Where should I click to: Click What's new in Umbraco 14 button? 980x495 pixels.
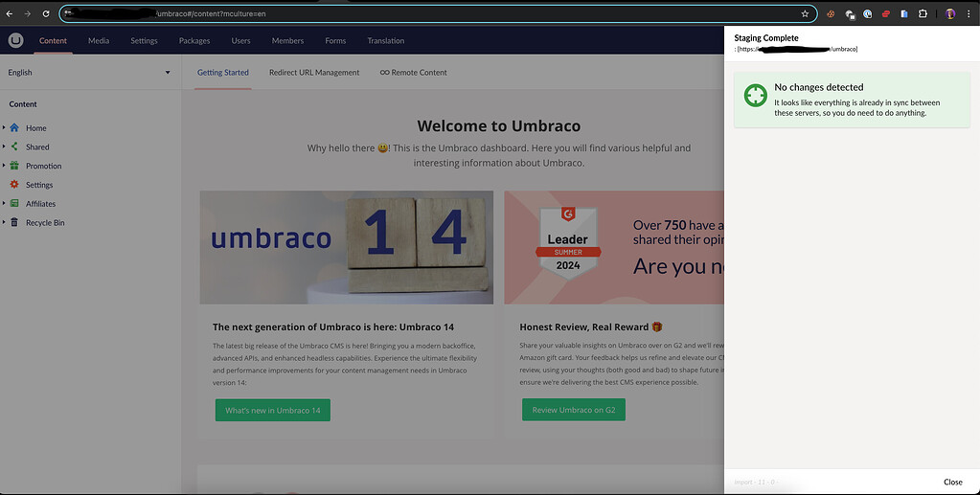[x=272, y=410]
